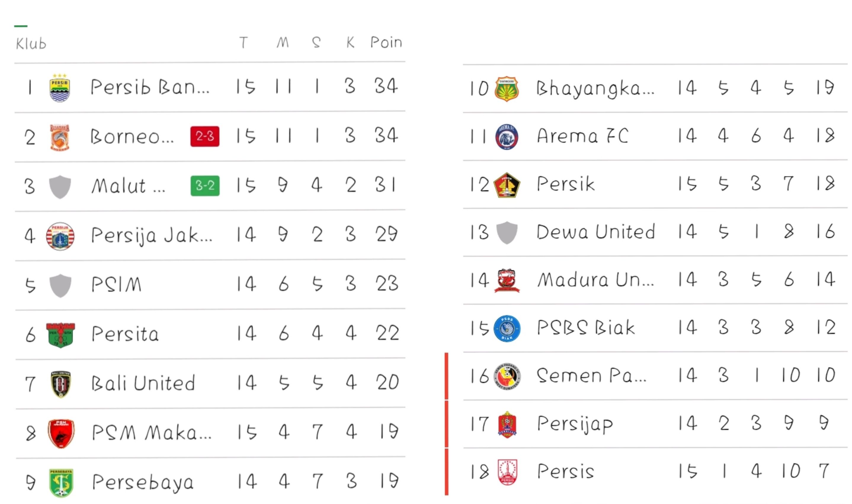Screen dimensions: 852x504
Task: Open the Dewa United team name
Action: click(595, 232)
